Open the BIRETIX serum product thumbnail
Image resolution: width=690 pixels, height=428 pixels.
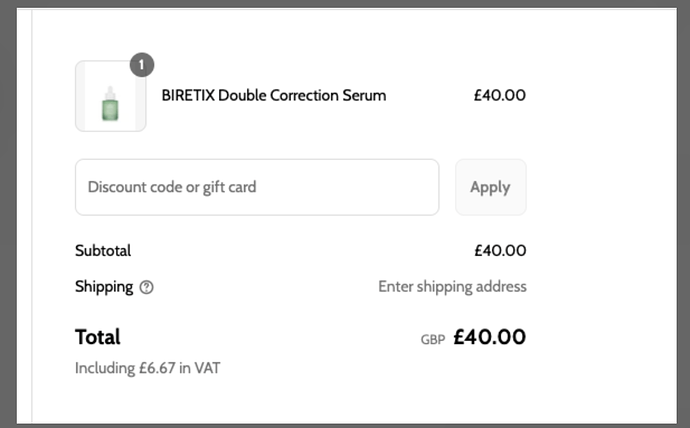(x=110, y=97)
